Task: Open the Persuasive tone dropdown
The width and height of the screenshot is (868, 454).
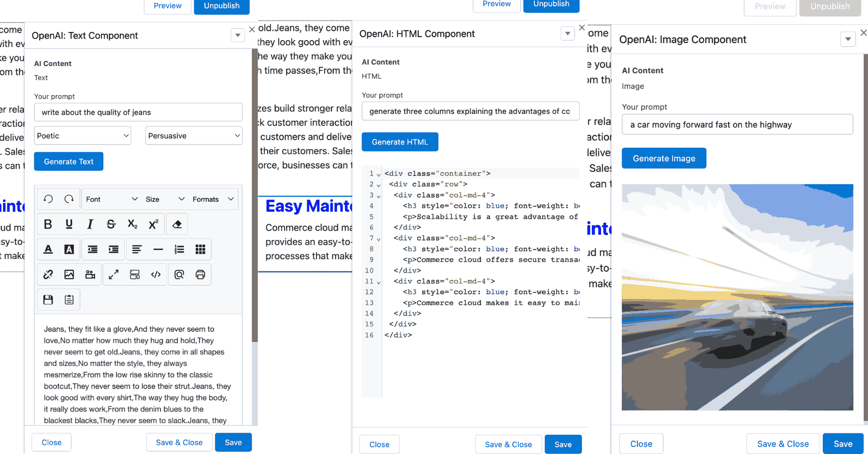Action: [x=194, y=136]
